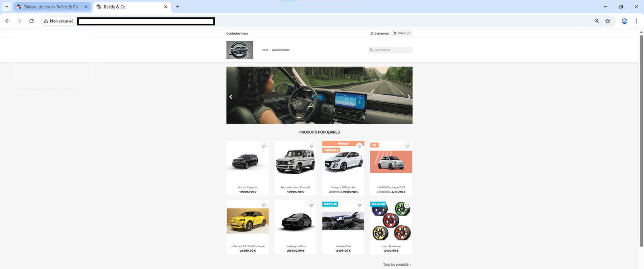Click the Bolide & Co store logo
The height and width of the screenshot is (269, 644).
pos(239,50)
